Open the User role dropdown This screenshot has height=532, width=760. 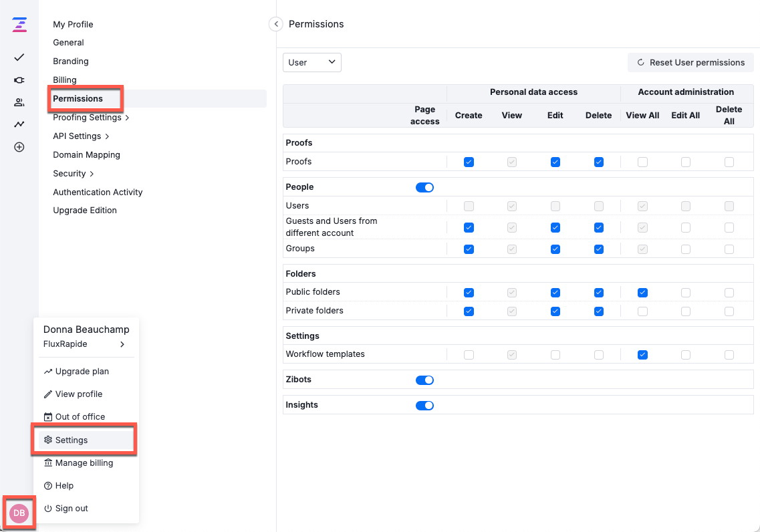point(312,62)
